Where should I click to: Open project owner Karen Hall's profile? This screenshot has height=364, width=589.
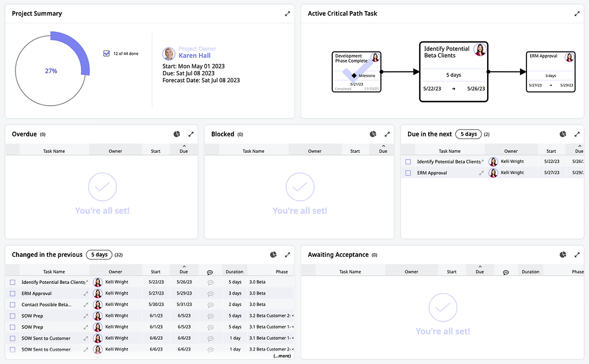point(195,55)
